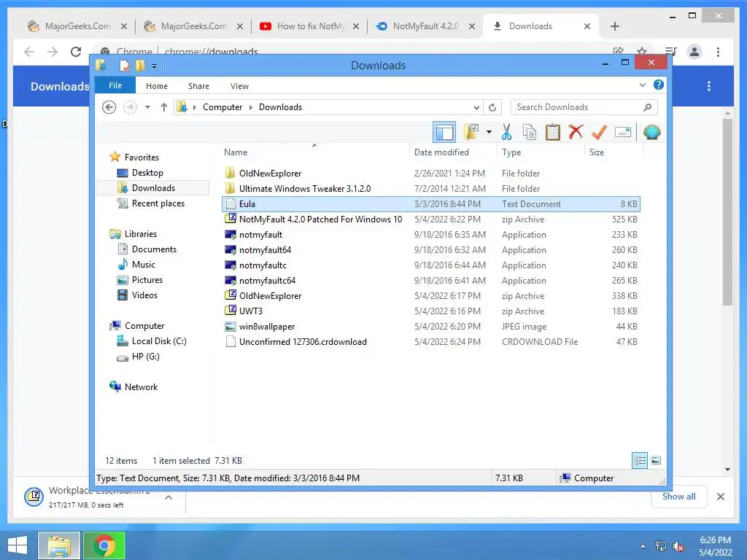Customize Quick Access Toolbar dropdown arrow
This screenshot has width=747, height=560.
click(x=155, y=66)
